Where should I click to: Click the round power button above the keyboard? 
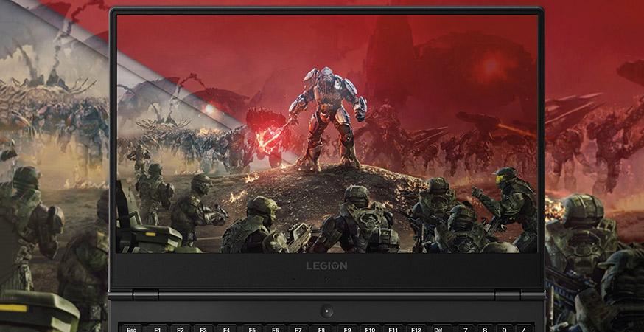coord(326,311)
